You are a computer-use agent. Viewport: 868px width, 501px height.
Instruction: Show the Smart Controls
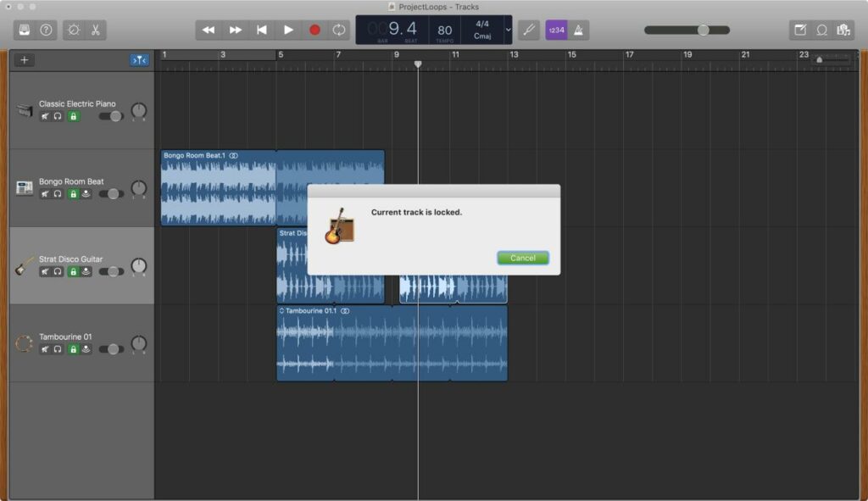click(74, 30)
